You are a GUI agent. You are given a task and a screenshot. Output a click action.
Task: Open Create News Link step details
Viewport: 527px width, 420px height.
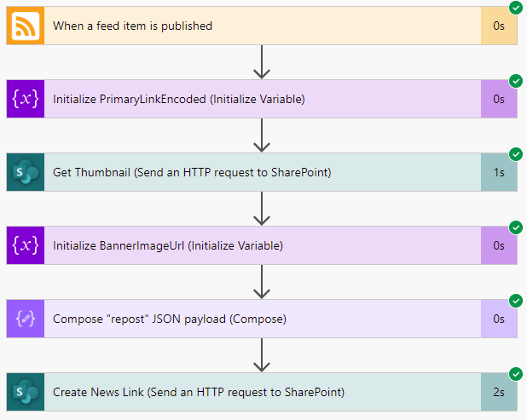pyautogui.click(x=262, y=392)
